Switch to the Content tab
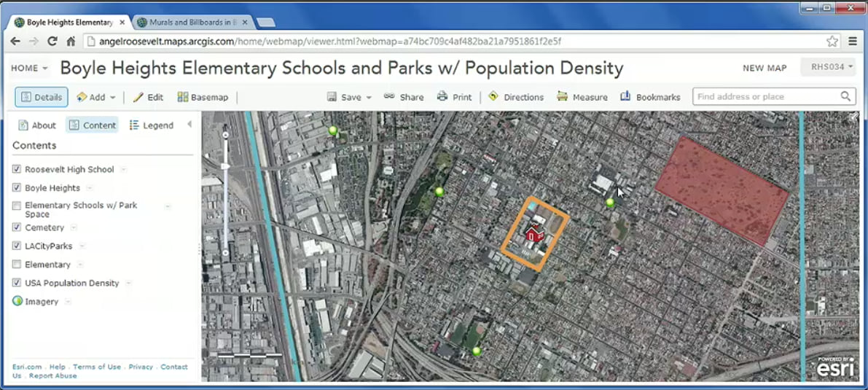The height and width of the screenshot is (390, 868). coord(92,125)
